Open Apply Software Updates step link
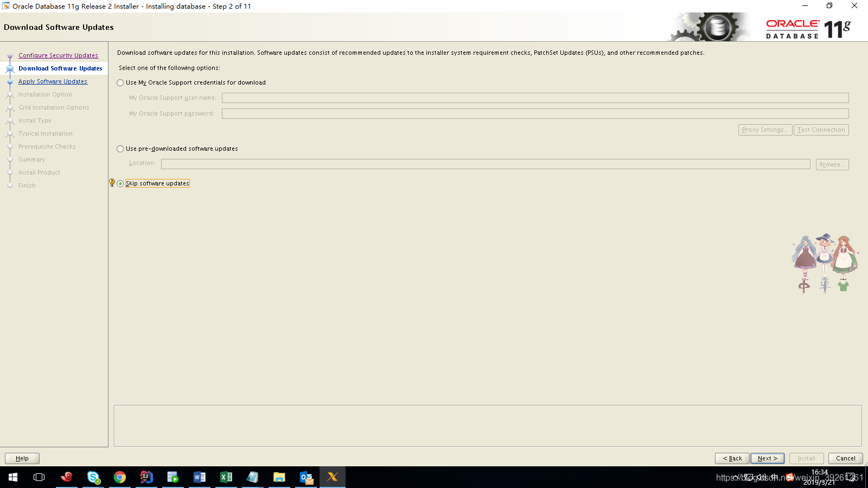Viewport: 868px width, 488px height. coord(53,81)
